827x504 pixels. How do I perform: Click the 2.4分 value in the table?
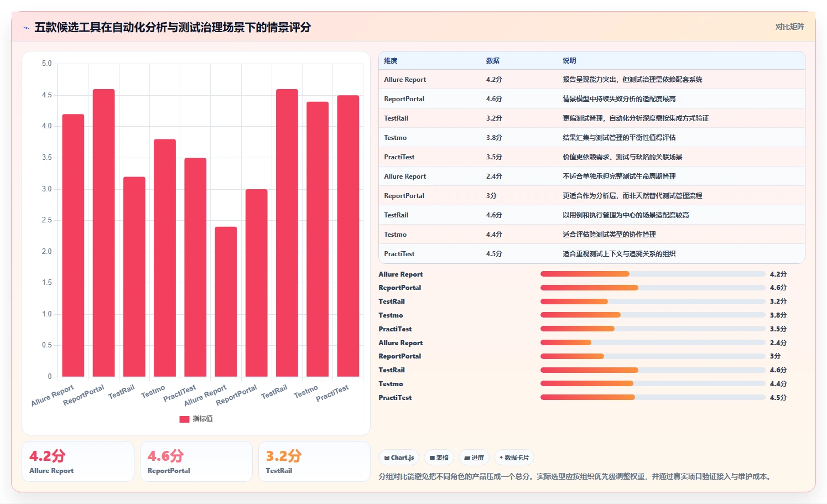point(494,176)
